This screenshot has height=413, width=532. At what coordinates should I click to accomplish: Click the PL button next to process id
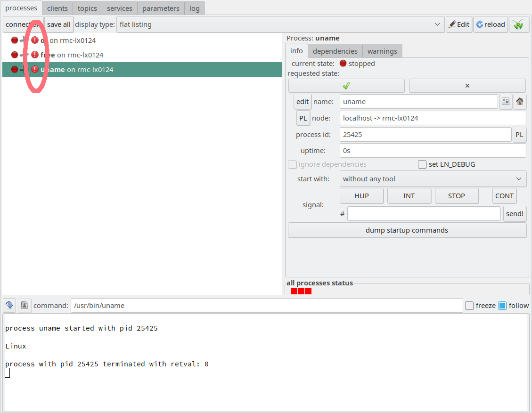pos(519,135)
